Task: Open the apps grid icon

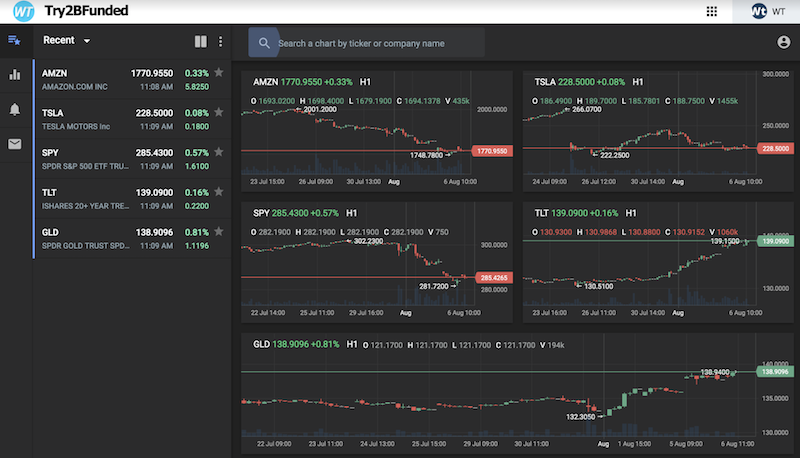Action: point(712,11)
